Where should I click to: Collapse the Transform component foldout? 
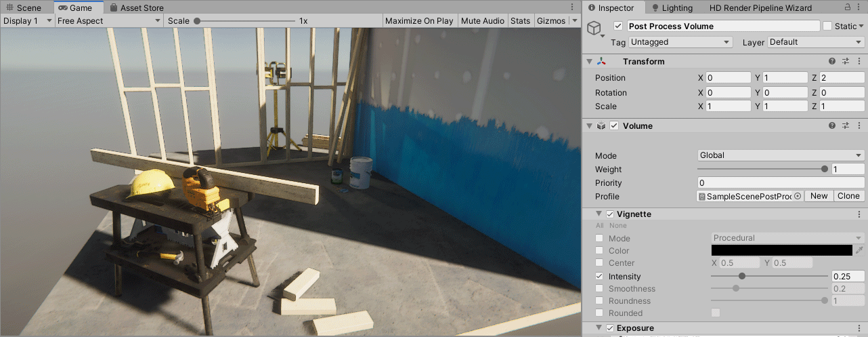(590, 61)
